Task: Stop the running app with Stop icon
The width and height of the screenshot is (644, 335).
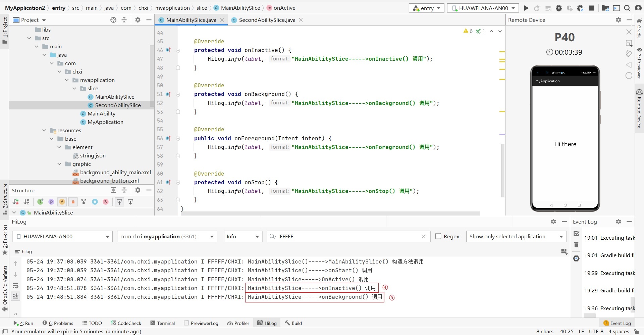Action: [x=592, y=8]
